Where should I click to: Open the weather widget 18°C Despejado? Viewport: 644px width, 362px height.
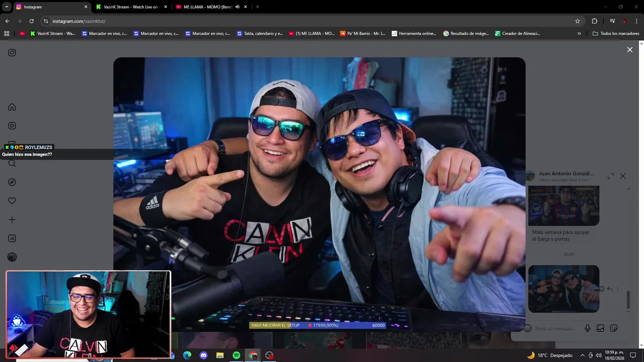(549, 355)
